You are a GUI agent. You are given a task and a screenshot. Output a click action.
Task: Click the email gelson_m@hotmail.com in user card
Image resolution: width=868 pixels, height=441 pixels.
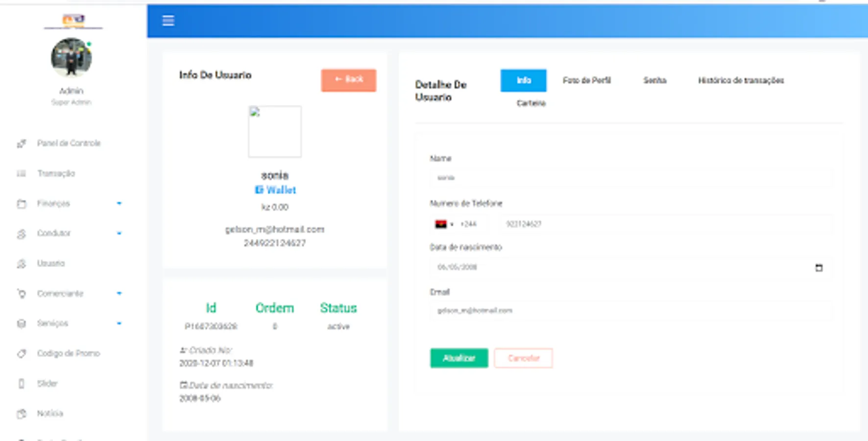click(x=275, y=229)
